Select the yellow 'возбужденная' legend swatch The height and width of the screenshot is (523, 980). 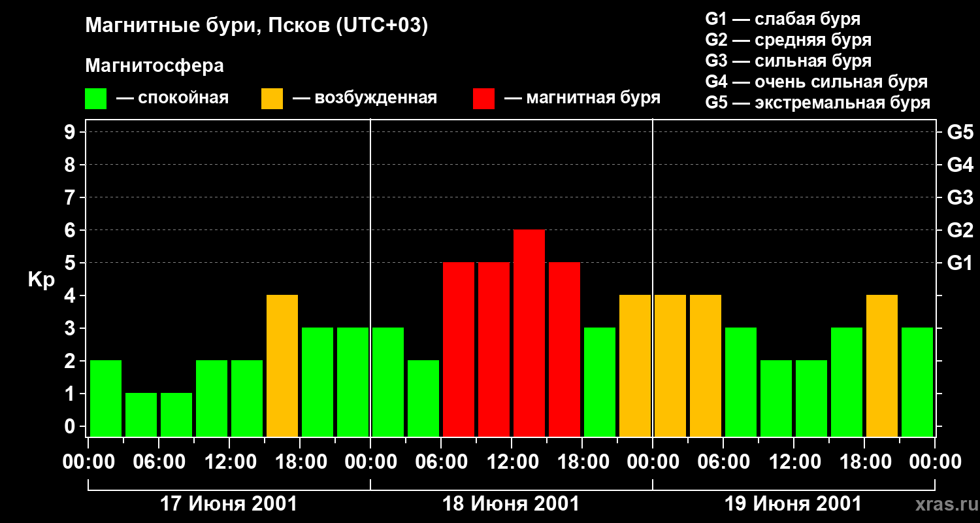point(272,99)
